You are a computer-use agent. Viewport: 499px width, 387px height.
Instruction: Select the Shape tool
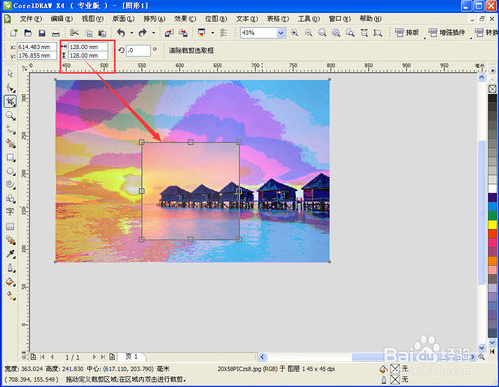[10, 88]
